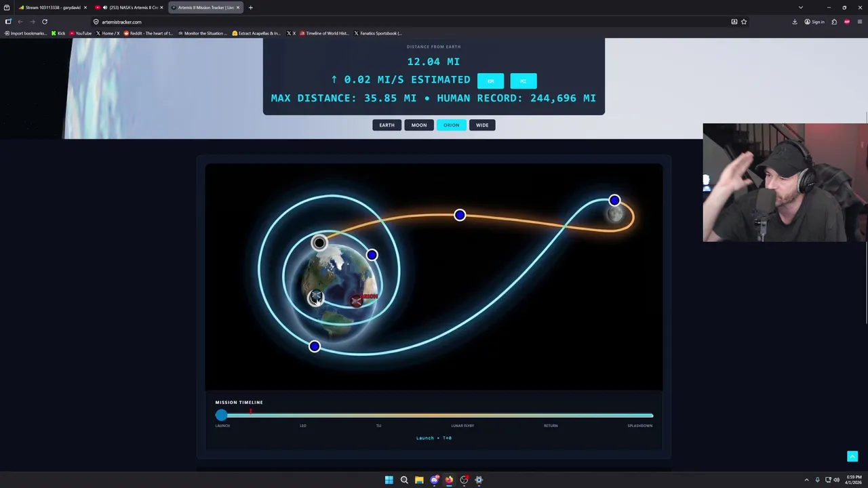Click the mission timeline slider handle
This screenshot has width=868, height=488.
[x=222, y=415]
